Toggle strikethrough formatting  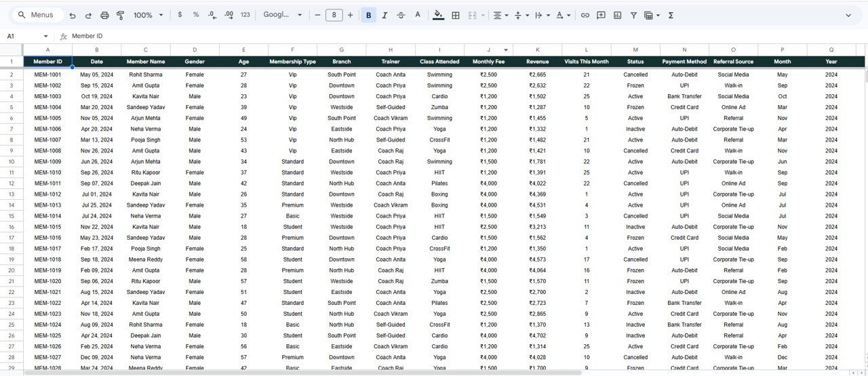coord(401,15)
